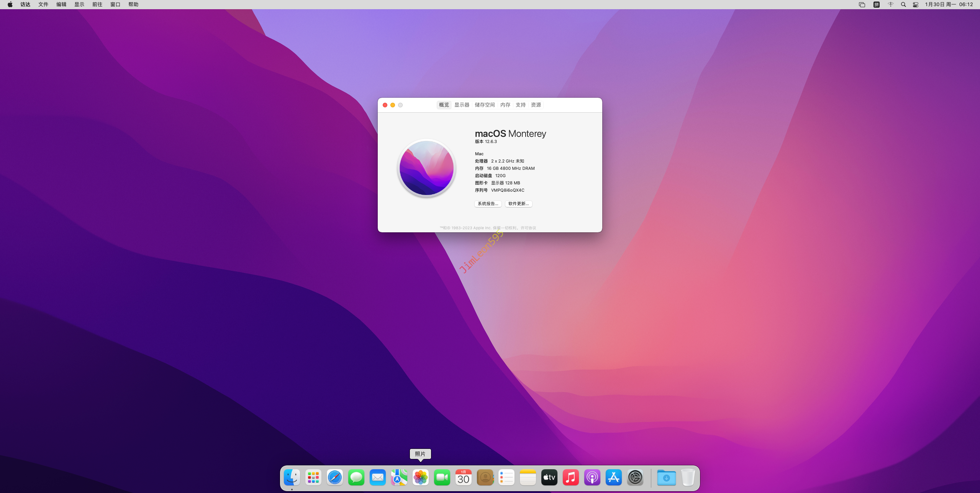Open the input method menu
This screenshot has width=980, height=493.
(876, 5)
